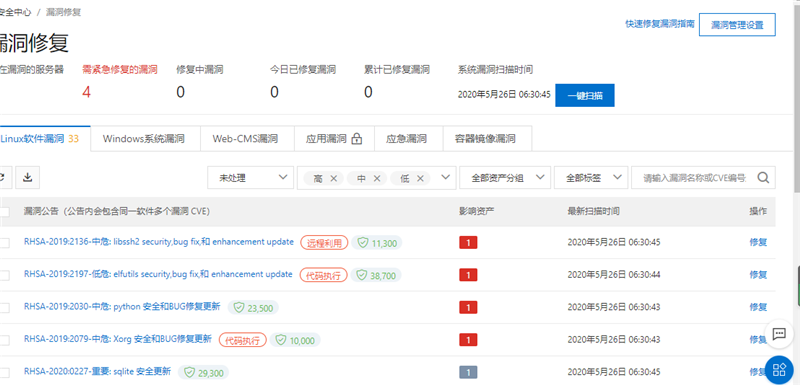This screenshot has height=385, width=800.
Task: Click 修复 for elfutils row
Action: [x=758, y=275]
